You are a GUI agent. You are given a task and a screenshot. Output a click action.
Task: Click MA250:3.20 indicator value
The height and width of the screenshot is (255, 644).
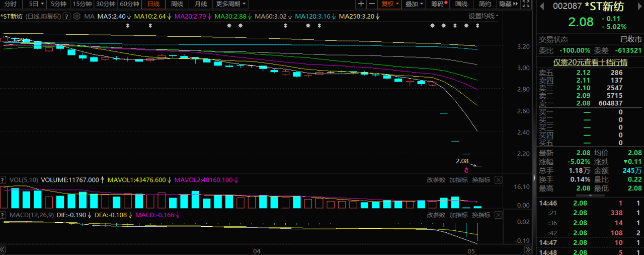359,16
